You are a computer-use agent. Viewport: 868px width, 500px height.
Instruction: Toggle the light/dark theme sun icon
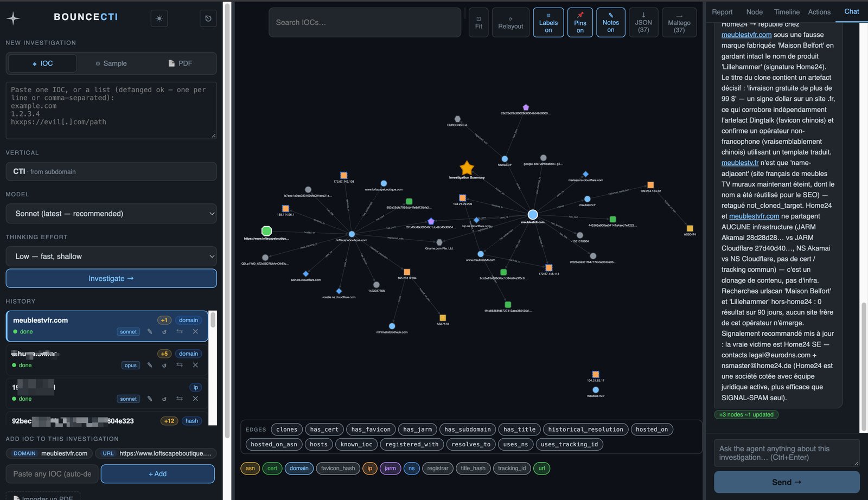159,18
